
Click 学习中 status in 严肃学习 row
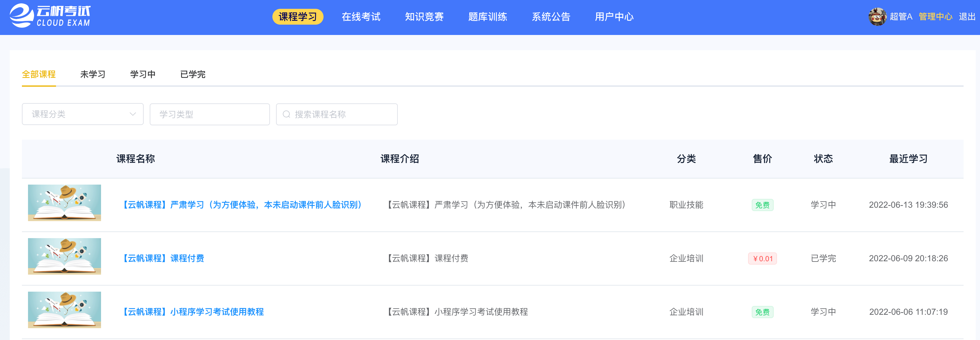pos(823,205)
